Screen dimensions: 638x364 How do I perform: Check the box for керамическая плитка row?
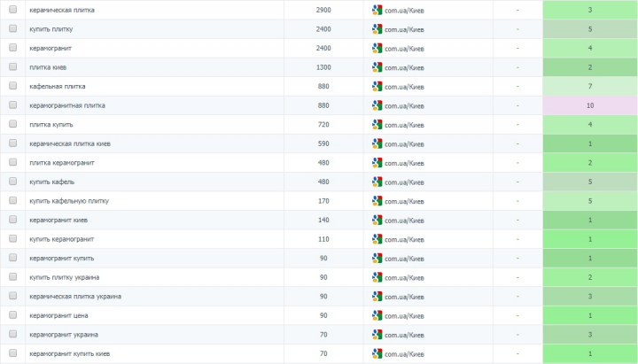click(x=13, y=10)
